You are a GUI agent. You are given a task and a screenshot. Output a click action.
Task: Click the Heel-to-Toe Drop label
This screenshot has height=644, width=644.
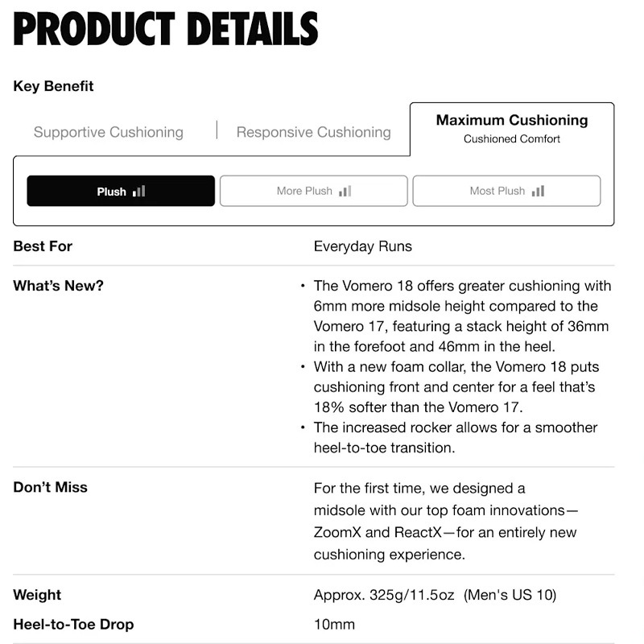(73, 625)
